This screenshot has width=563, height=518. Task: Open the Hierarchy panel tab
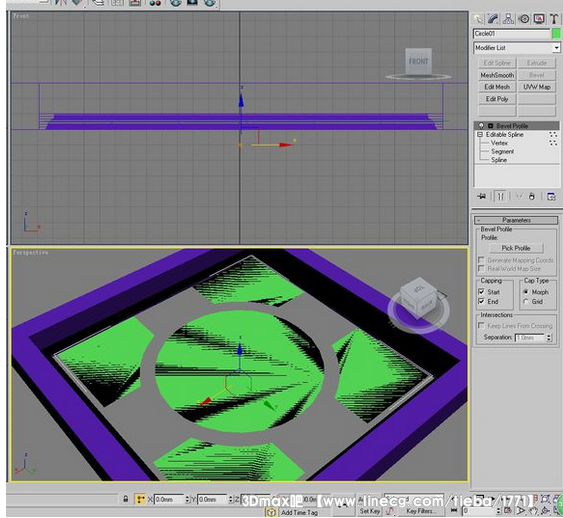[508, 19]
